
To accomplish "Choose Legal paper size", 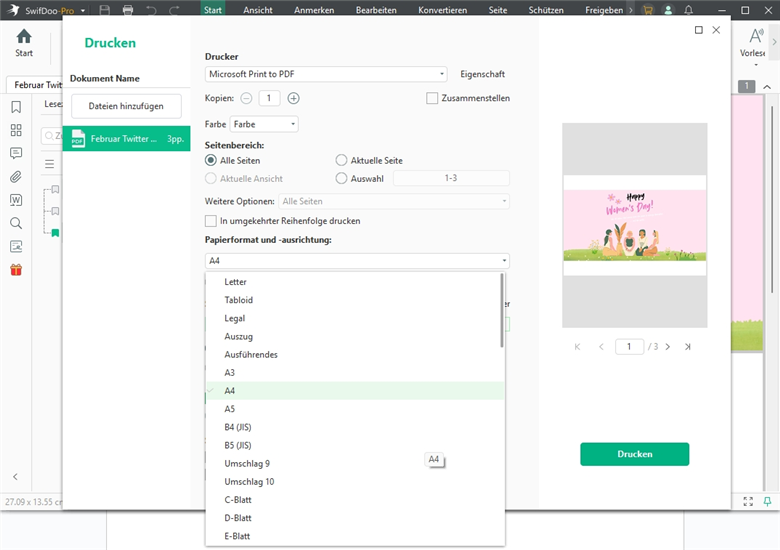I will [354, 318].
